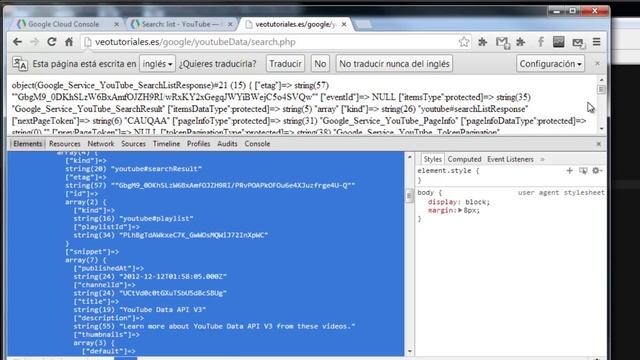Screen dimensions: 640x360
Task: Go back with the browser back arrow
Action: point(17,42)
